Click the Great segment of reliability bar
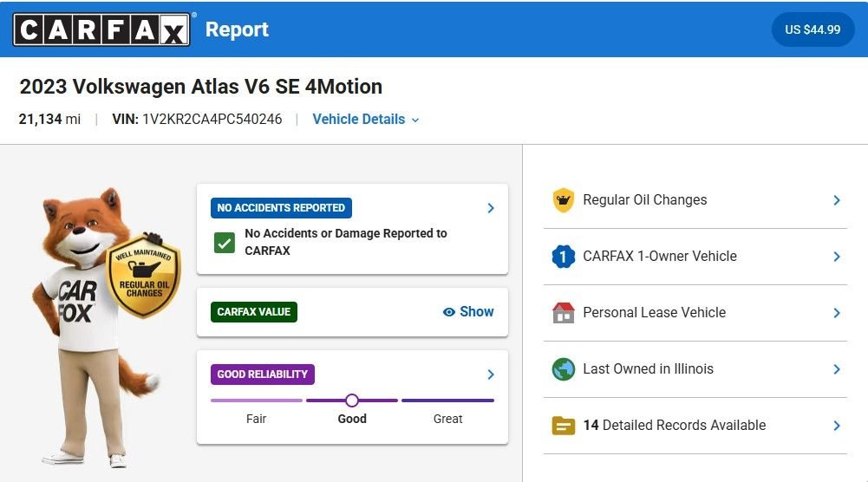868x482 pixels. click(447, 401)
